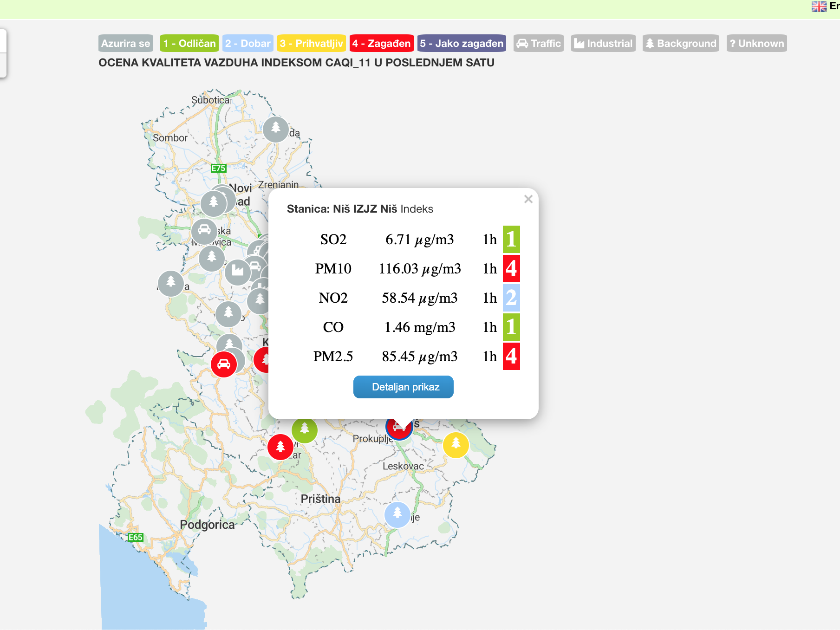Close the Niš IZJZ station popup
This screenshot has height=630, width=840.
(528, 199)
